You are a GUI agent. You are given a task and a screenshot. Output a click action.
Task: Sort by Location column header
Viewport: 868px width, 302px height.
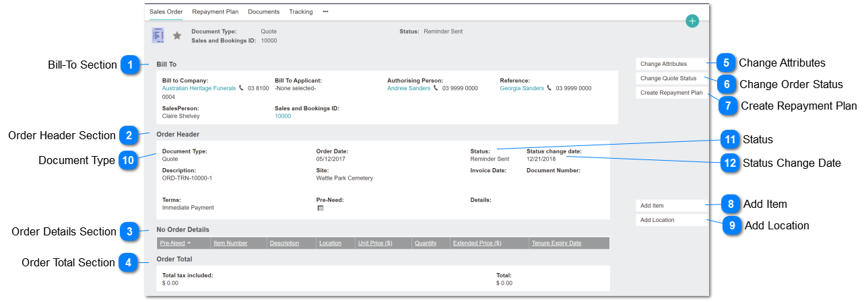(330, 243)
